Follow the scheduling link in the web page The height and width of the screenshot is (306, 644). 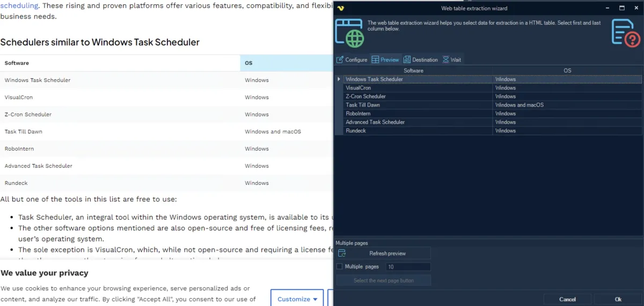pos(19,6)
